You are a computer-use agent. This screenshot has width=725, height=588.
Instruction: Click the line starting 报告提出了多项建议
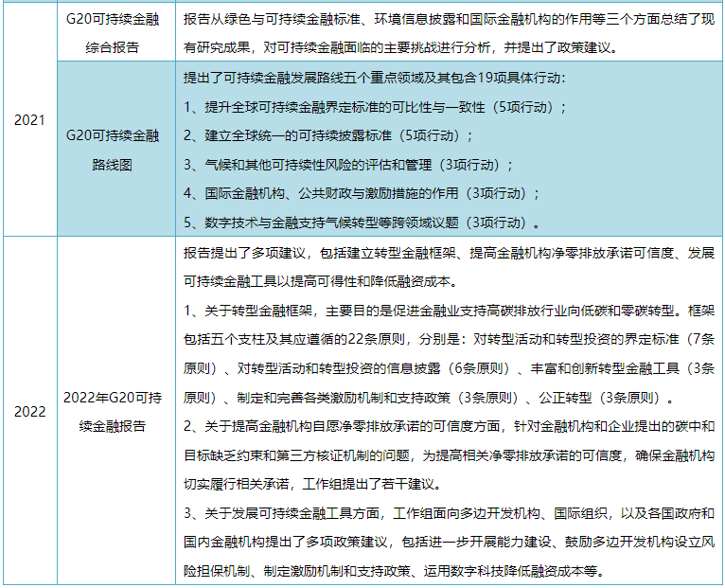click(449, 253)
